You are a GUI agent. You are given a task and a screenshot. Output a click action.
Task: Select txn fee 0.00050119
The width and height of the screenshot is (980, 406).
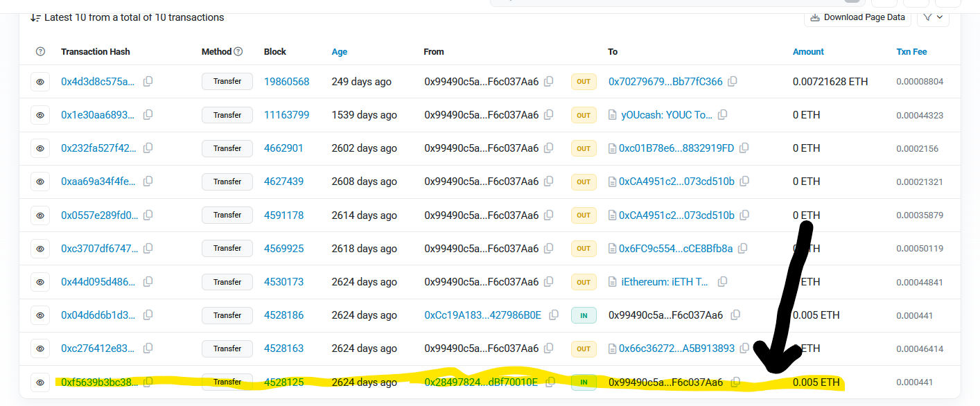920,248
